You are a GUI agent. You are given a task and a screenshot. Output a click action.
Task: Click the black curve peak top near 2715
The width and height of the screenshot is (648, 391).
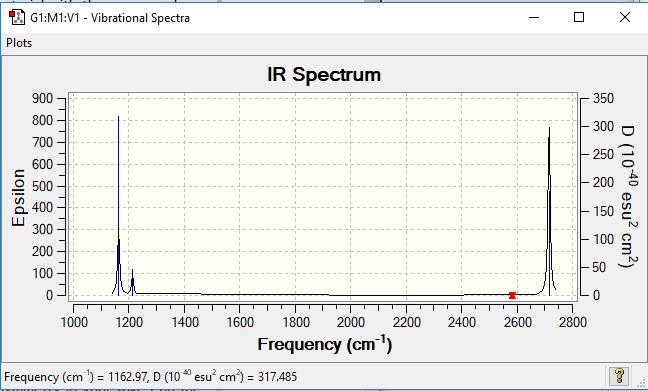pos(549,128)
